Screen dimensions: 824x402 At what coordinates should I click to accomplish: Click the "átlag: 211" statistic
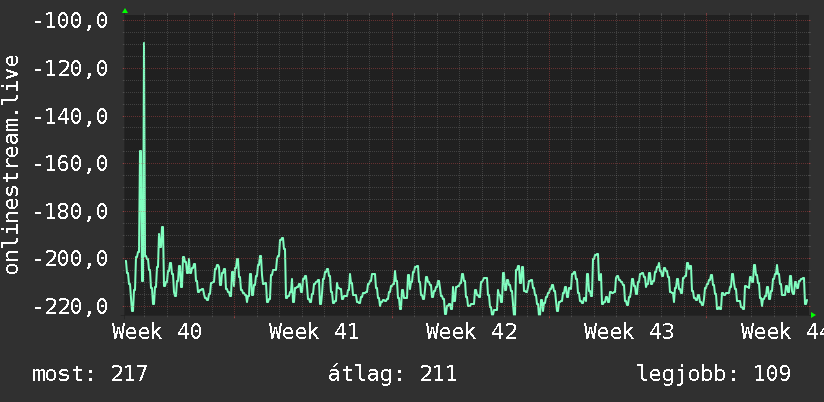click(392, 374)
